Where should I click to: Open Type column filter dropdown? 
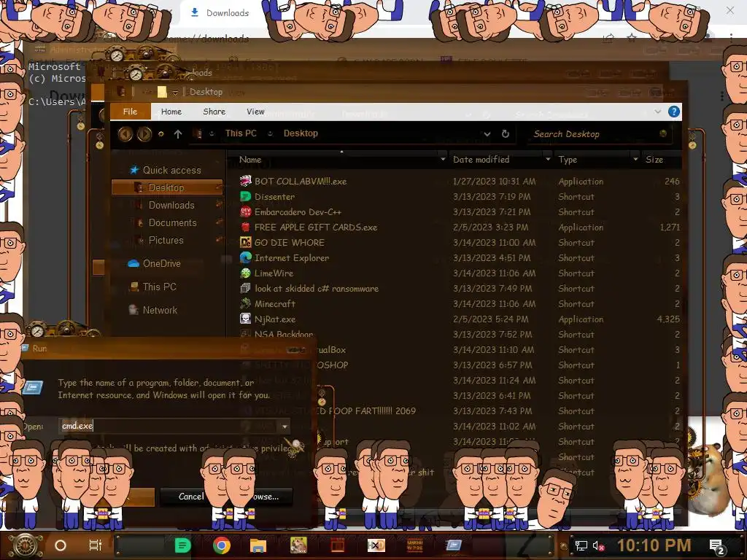tap(635, 159)
